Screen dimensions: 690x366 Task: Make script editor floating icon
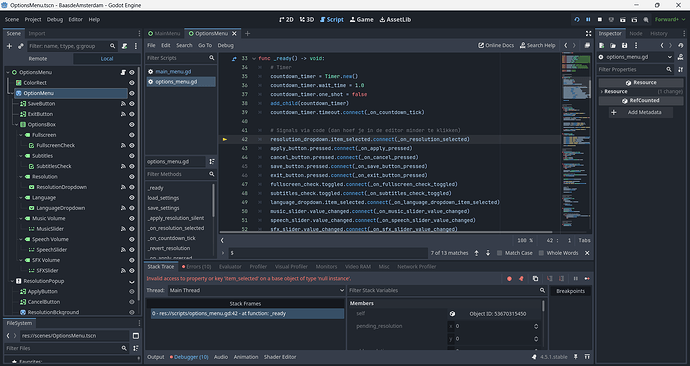click(587, 45)
